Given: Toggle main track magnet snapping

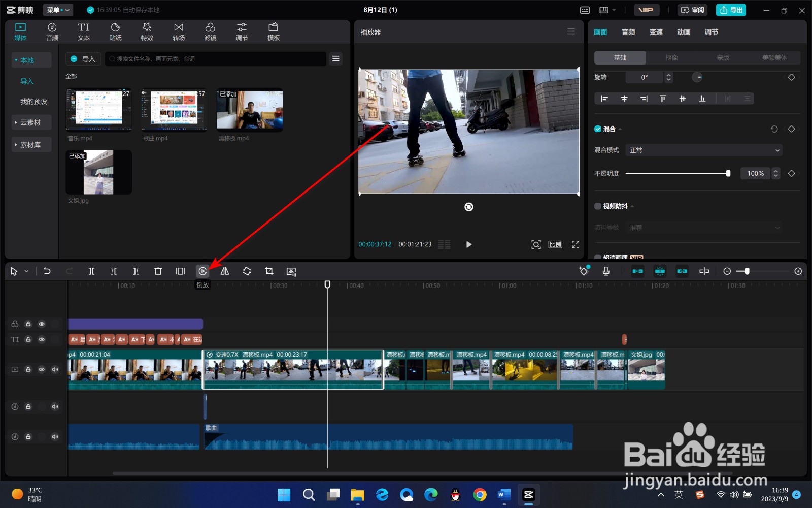Looking at the screenshot, I should 637,271.
